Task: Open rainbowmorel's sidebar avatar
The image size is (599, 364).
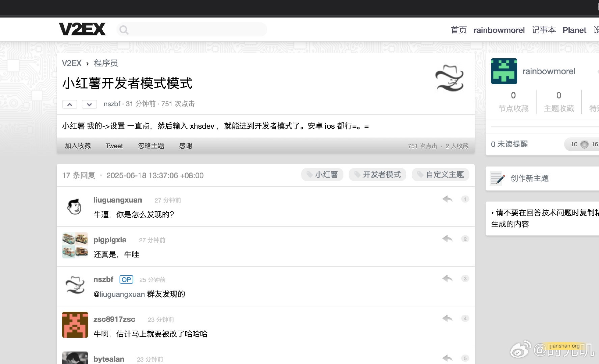Action: click(x=504, y=71)
